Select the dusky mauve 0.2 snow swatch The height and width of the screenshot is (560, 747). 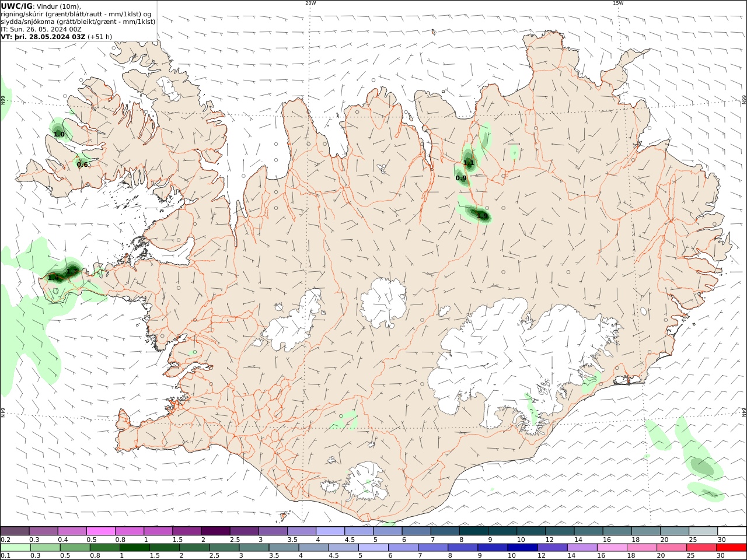15,531
